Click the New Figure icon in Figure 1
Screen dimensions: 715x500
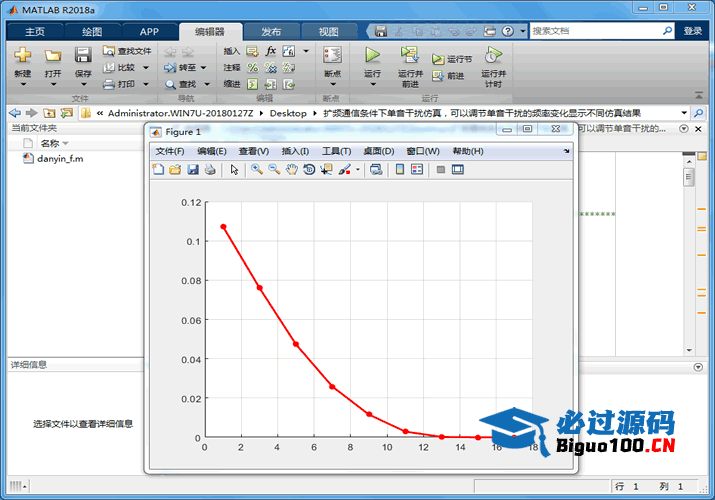[x=158, y=170]
